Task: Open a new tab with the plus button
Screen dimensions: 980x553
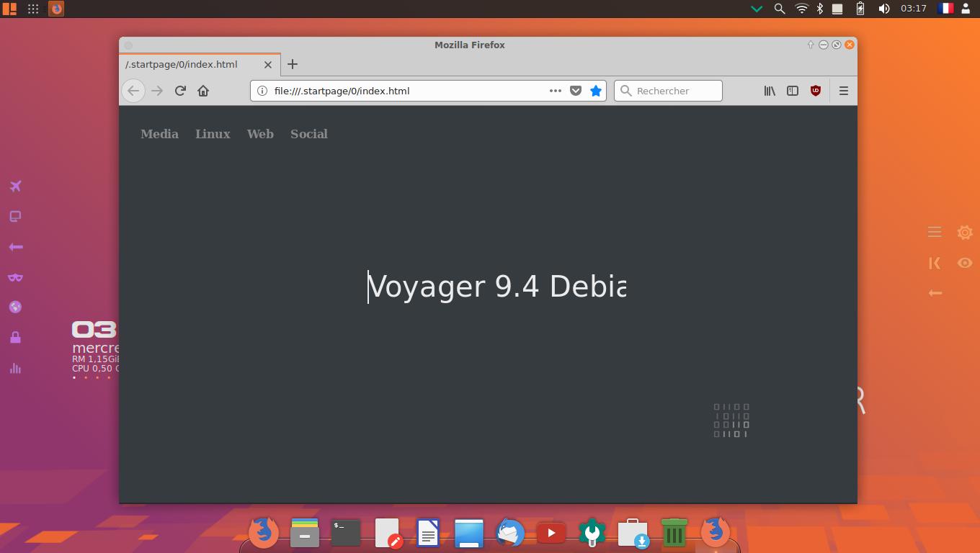Action: click(x=292, y=64)
